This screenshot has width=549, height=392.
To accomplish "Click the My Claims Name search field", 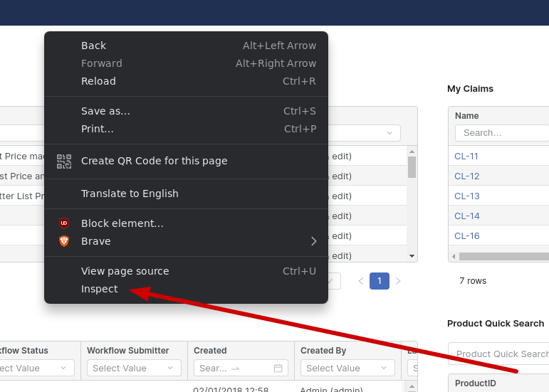I will pos(501,133).
